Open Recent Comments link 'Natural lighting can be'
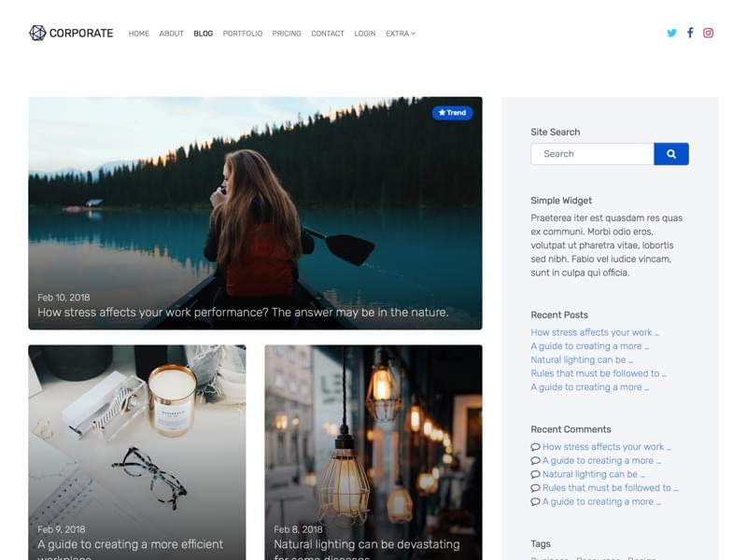 [594, 475]
